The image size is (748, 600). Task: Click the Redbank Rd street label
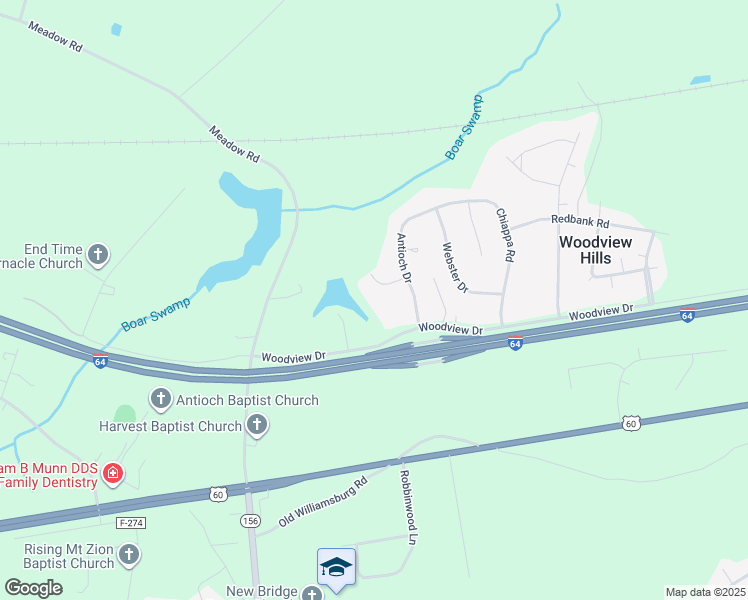click(x=580, y=221)
